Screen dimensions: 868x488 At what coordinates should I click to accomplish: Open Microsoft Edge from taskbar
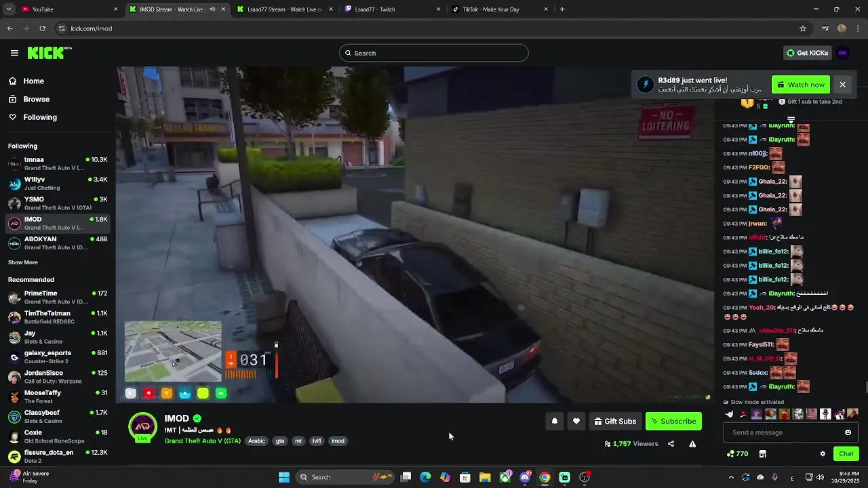point(425,477)
